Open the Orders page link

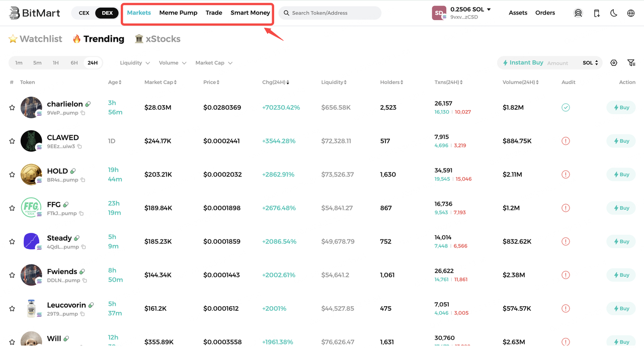pos(545,13)
